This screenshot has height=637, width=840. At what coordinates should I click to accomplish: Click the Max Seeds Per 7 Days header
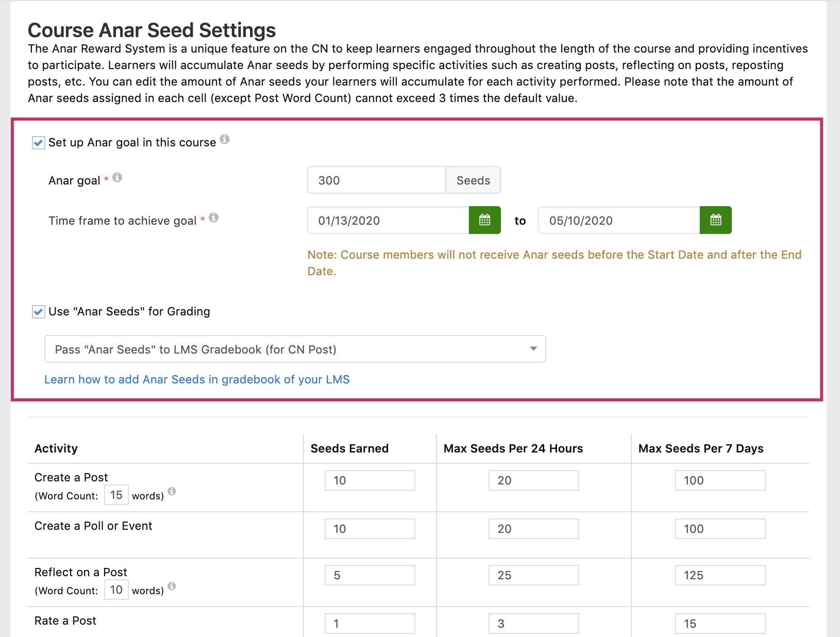pos(701,448)
